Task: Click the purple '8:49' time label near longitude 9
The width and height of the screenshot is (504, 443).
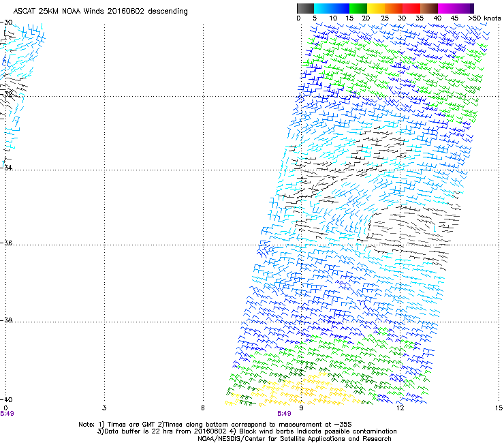Action: point(284,414)
